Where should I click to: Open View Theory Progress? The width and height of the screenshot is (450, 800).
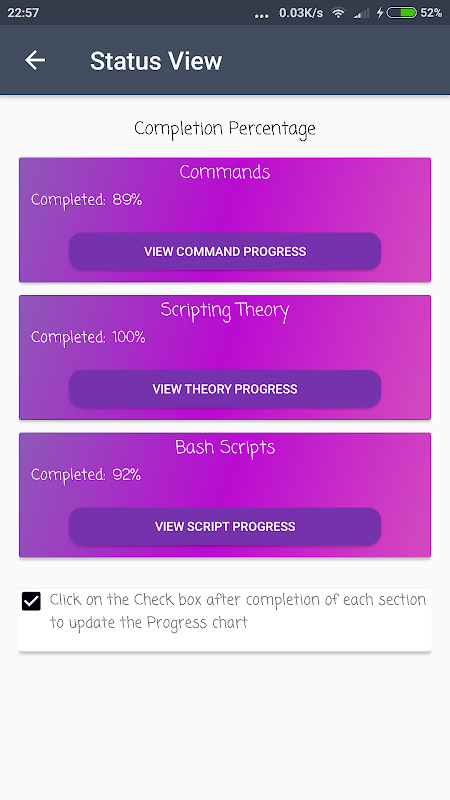(225, 389)
